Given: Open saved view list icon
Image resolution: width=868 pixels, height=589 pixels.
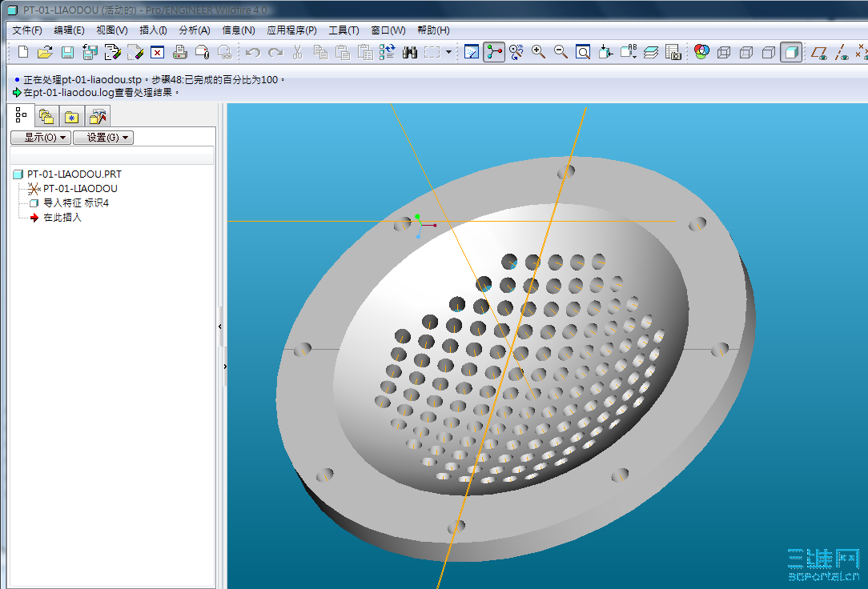Looking at the screenshot, I should [x=629, y=52].
